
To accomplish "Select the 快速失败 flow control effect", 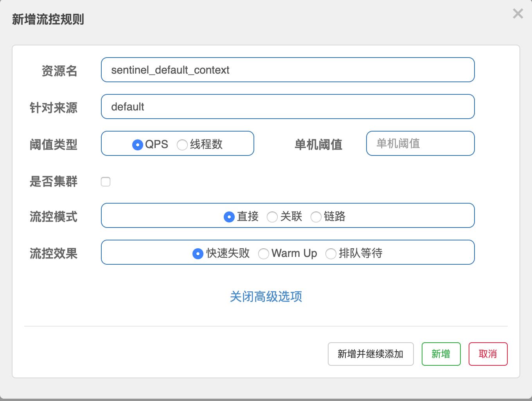I will pyautogui.click(x=198, y=254).
